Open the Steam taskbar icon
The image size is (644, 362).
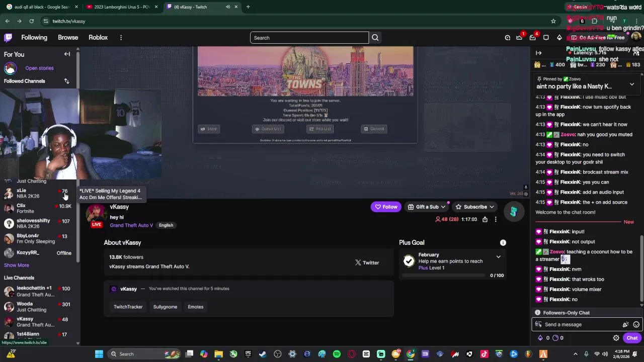pos(263,354)
